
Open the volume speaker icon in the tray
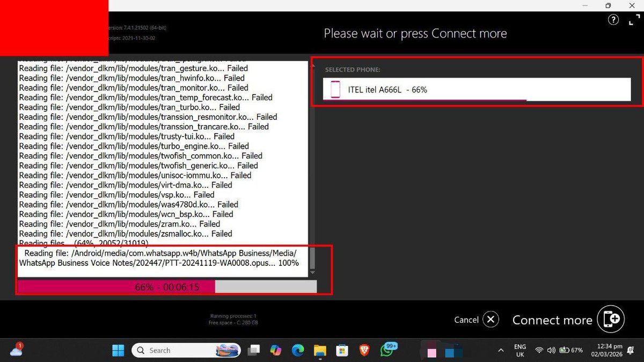point(551,350)
